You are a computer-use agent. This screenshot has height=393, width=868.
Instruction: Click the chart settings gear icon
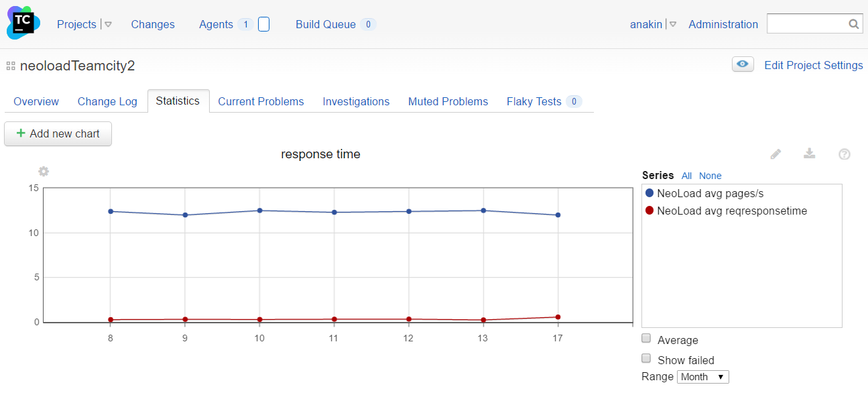pos(44,172)
